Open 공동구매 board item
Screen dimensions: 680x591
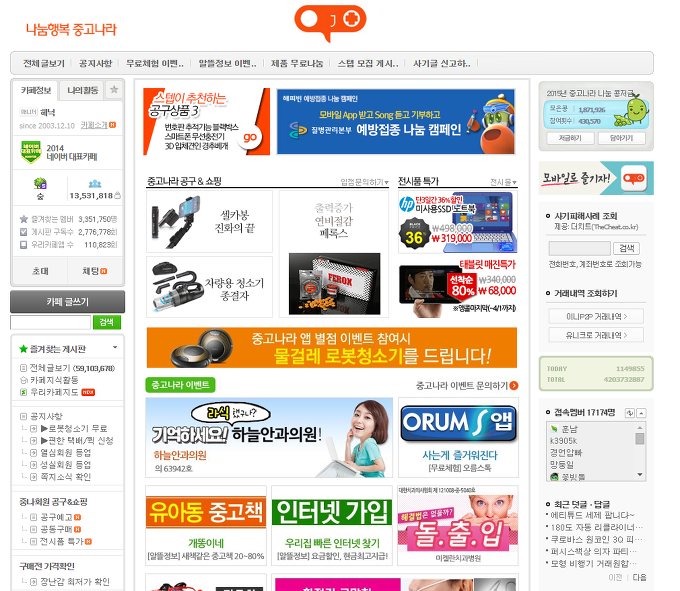click(x=56, y=529)
